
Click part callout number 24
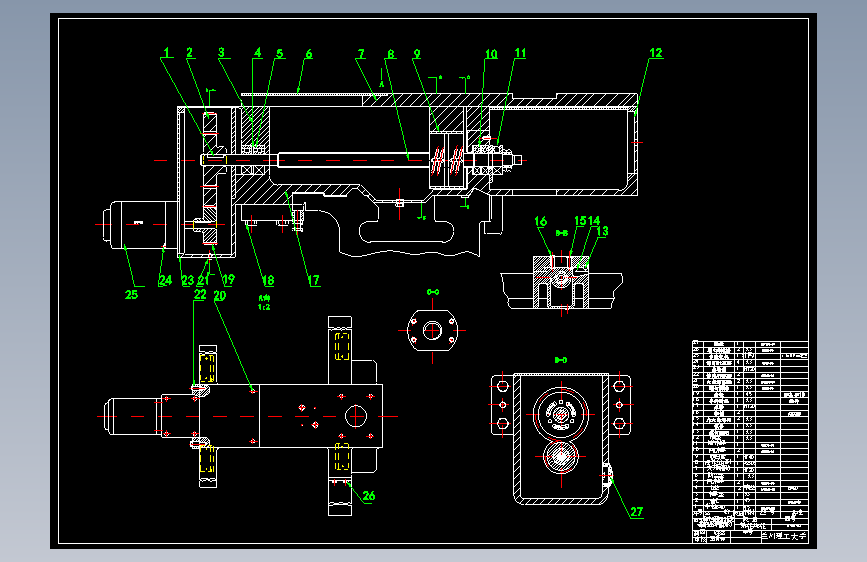(x=165, y=280)
